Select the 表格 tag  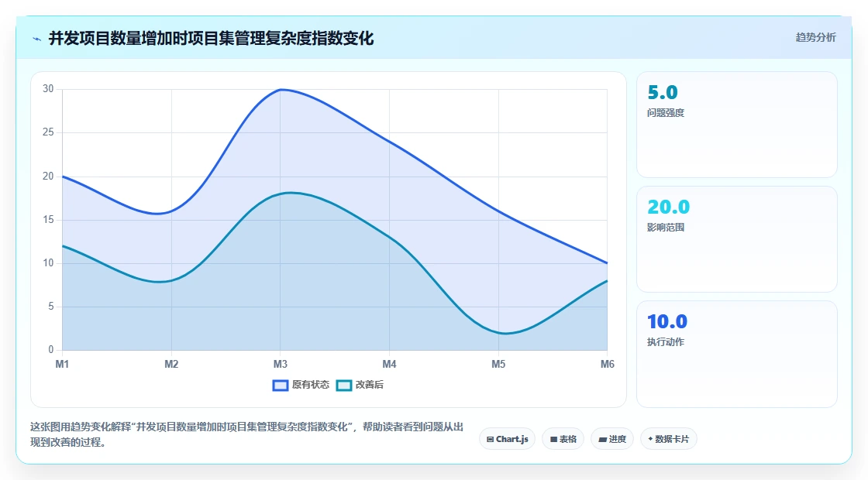[563, 439]
